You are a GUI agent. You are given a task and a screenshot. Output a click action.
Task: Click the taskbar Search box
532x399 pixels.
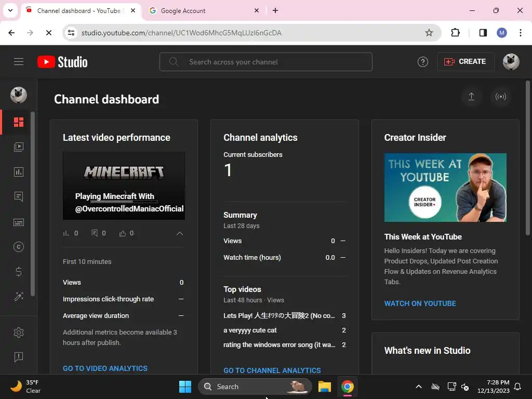coord(255,387)
